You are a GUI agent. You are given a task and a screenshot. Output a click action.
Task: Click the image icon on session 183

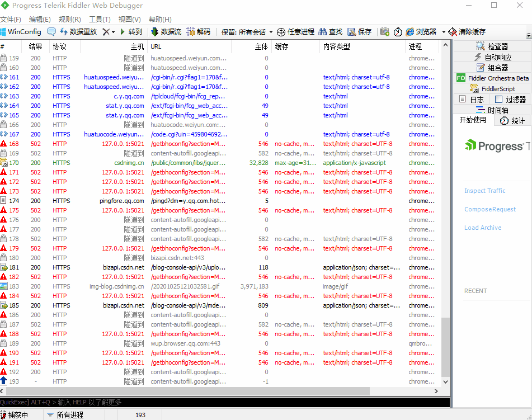point(3,286)
